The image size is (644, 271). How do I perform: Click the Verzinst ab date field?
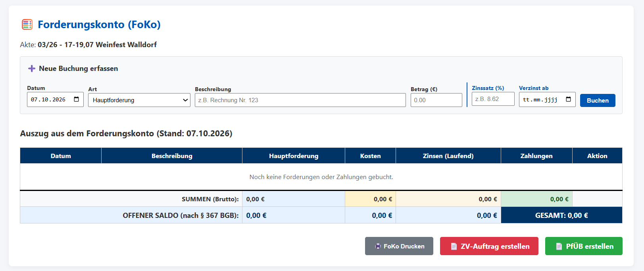pos(547,99)
